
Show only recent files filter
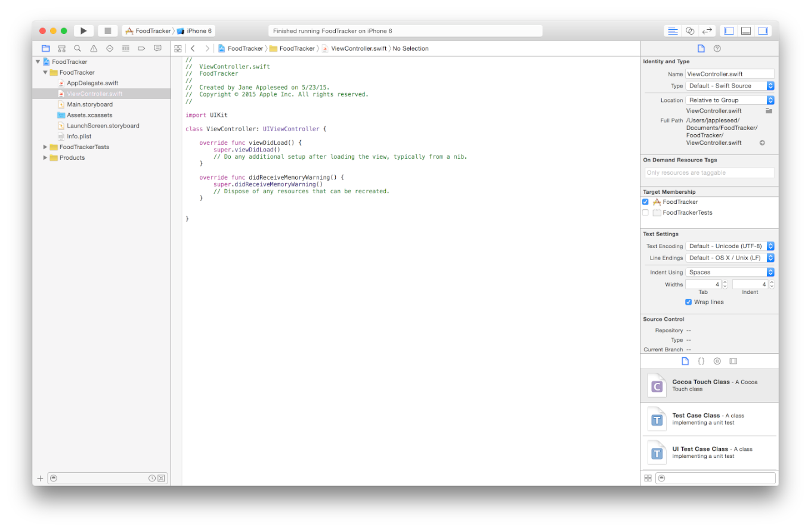pos(152,478)
